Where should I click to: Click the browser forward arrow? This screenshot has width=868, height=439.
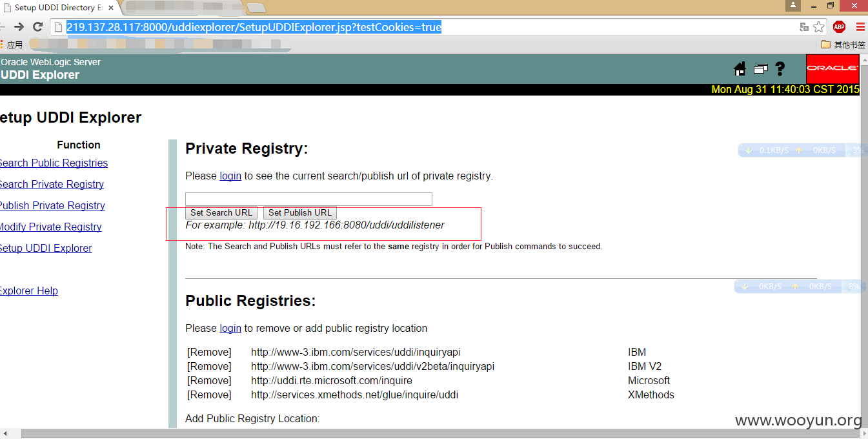click(x=19, y=27)
